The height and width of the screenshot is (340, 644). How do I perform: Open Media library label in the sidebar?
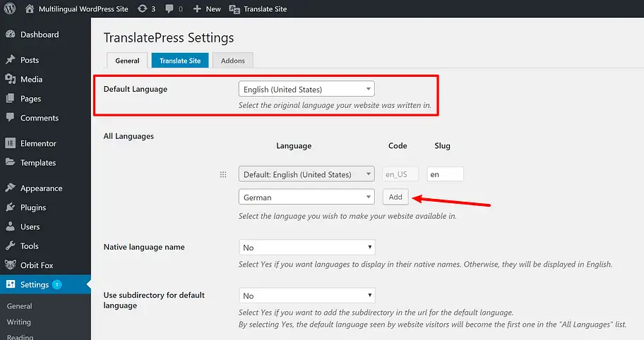point(31,79)
